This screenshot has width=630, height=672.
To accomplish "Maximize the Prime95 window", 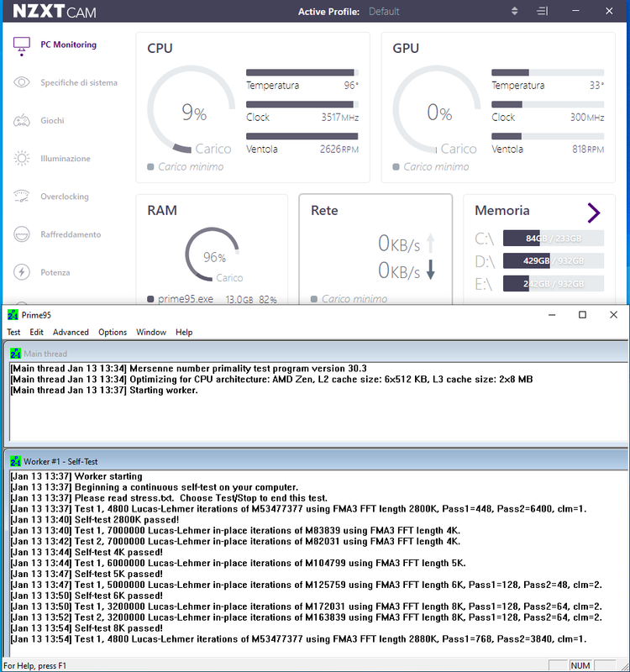I will pyautogui.click(x=582, y=315).
